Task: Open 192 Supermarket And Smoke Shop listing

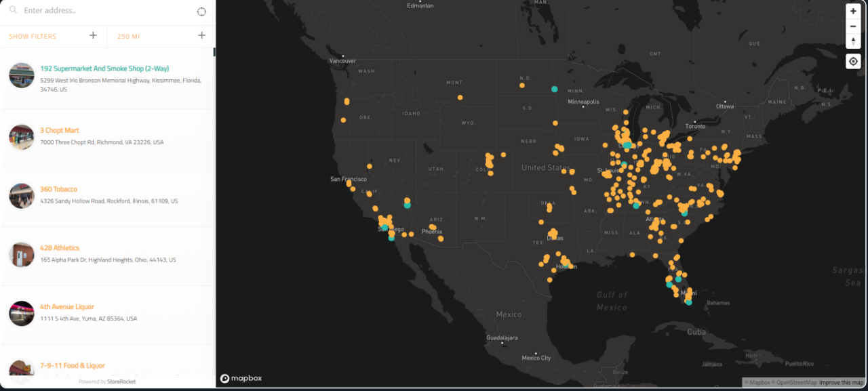Action: tap(104, 68)
